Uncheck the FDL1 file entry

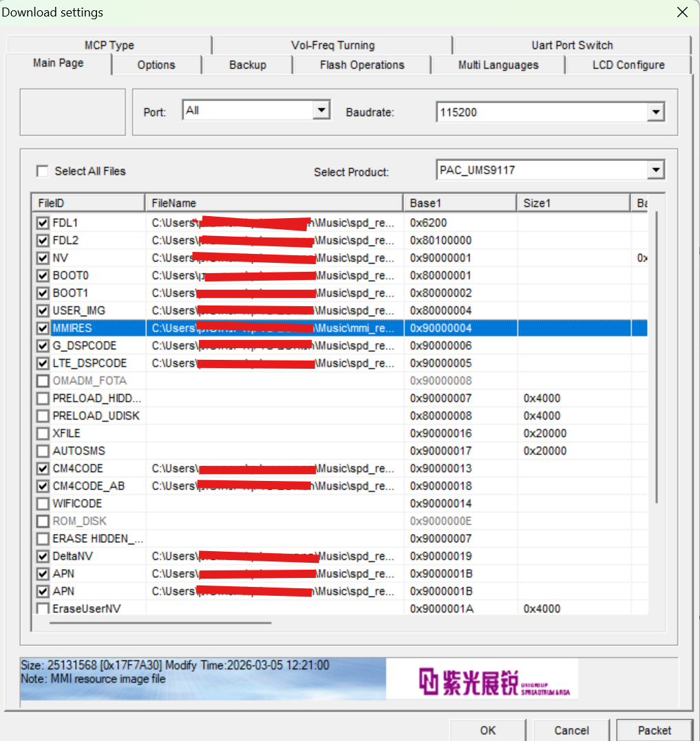click(43, 222)
